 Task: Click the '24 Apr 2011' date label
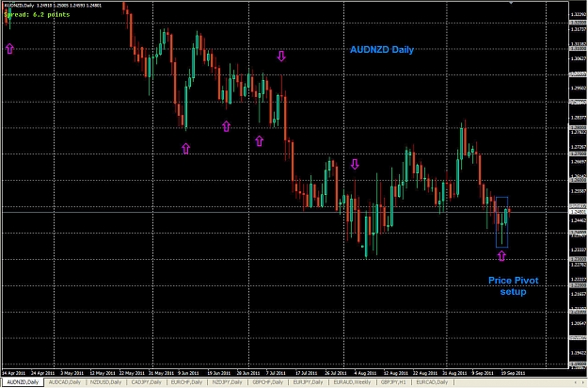click(42, 373)
